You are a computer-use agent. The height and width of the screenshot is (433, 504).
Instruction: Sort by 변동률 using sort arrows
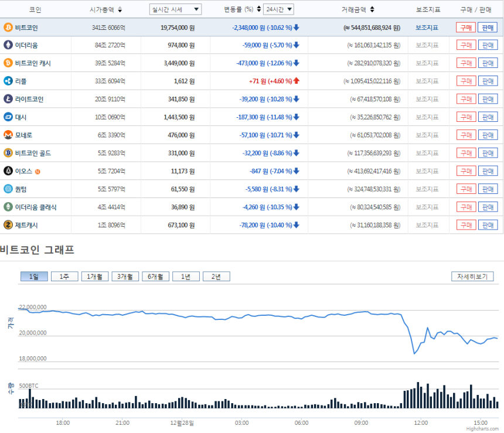tap(259, 9)
